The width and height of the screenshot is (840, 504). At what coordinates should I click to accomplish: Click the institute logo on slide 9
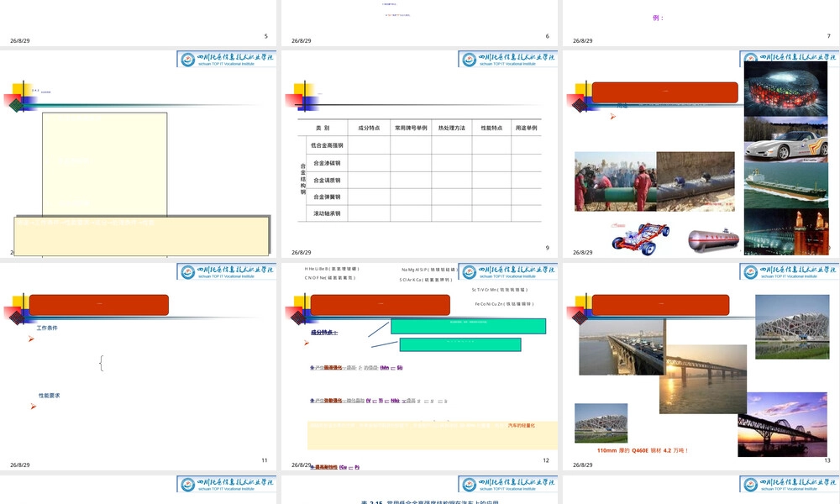point(508,59)
